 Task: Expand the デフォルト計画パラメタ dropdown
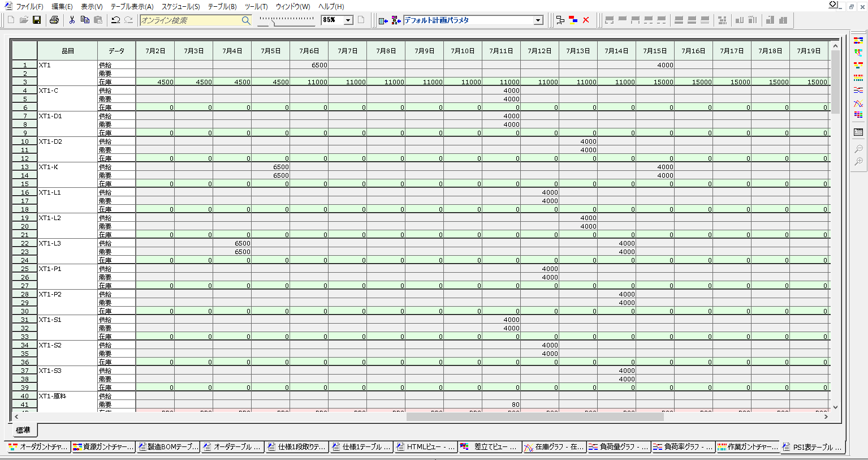pos(538,20)
